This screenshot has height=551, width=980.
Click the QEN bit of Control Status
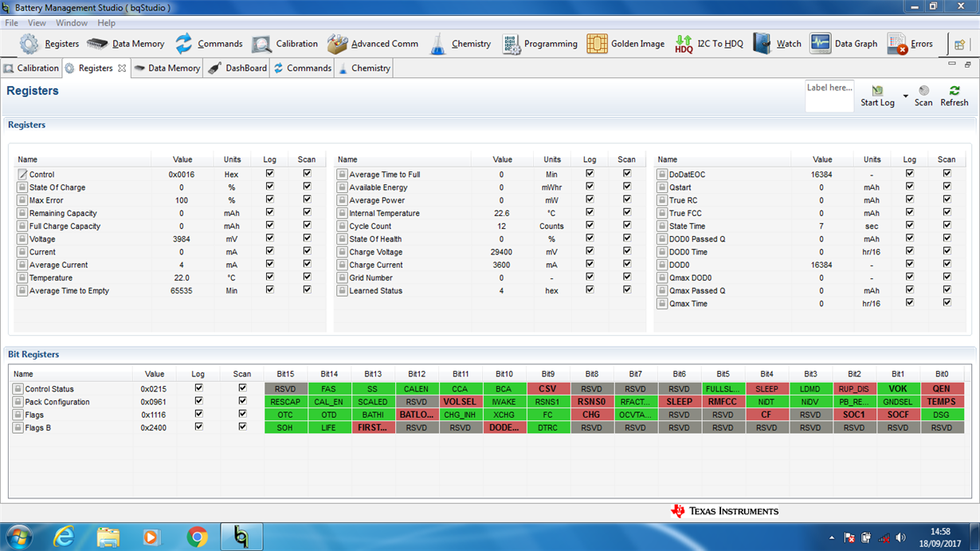[x=942, y=389]
